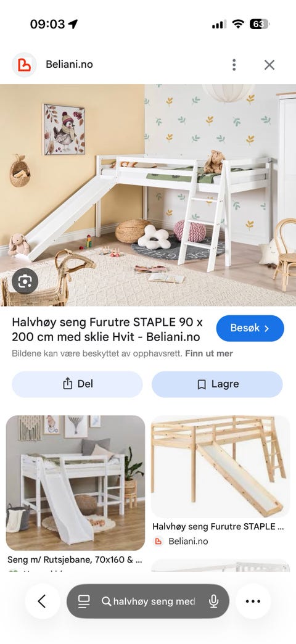Viewport: 296px width, 644px height.
Task: Open the natural pine loft bed thumbnail
Action: click(221, 466)
